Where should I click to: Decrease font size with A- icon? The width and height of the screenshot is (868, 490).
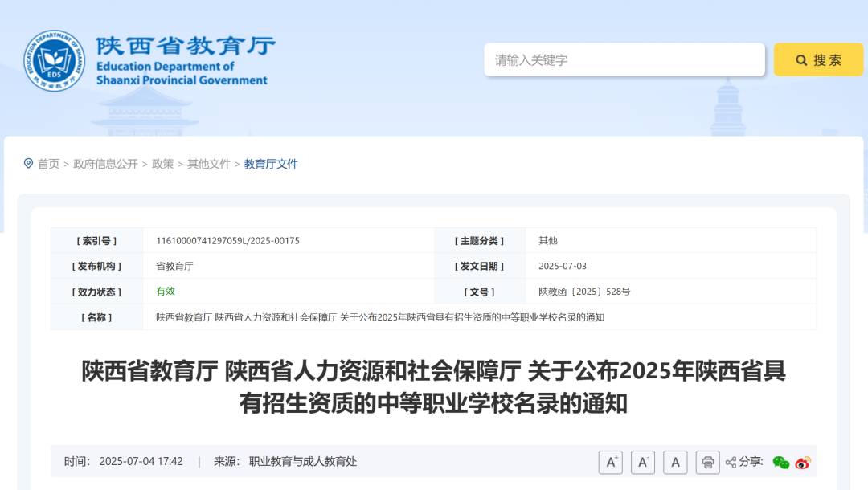pyautogui.click(x=643, y=462)
